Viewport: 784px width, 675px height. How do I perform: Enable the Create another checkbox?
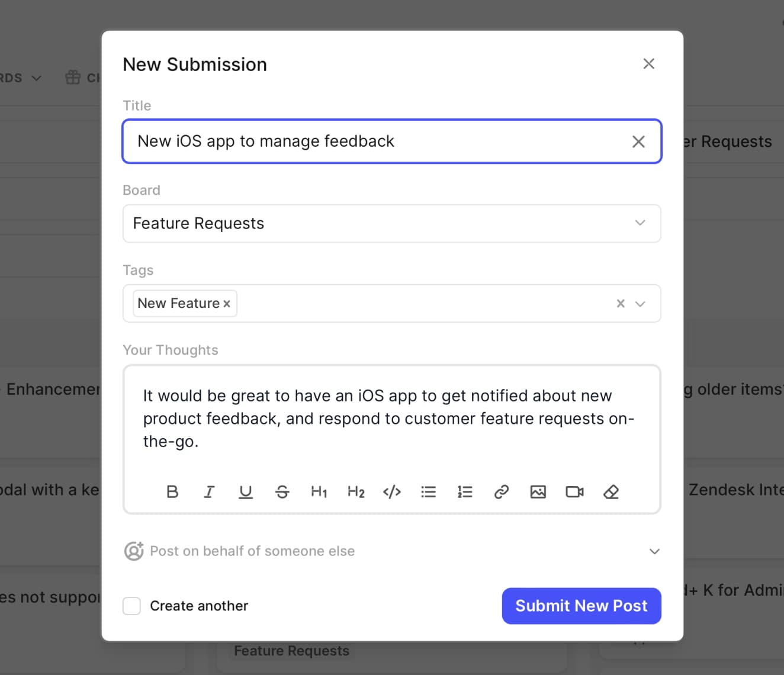pyautogui.click(x=131, y=606)
